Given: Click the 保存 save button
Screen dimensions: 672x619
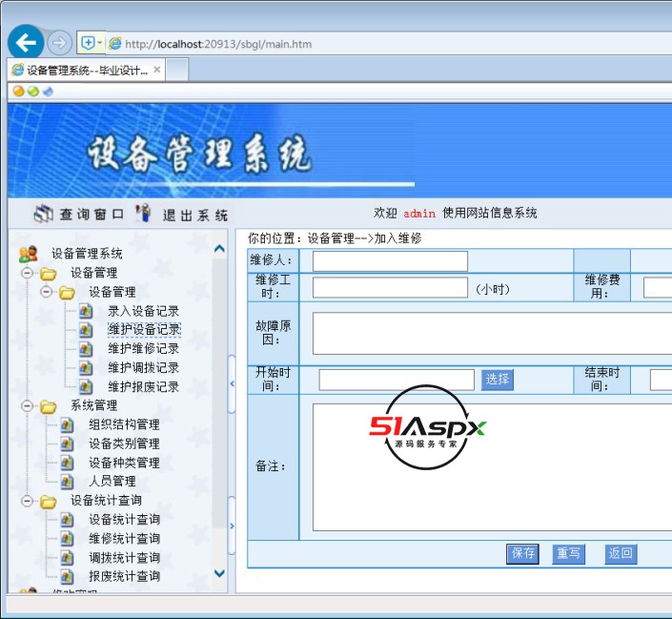Looking at the screenshot, I should pos(522,554).
